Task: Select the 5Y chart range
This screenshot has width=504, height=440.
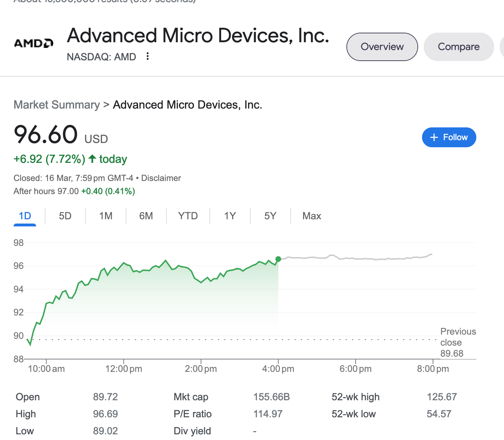Action: pyautogui.click(x=270, y=216)
